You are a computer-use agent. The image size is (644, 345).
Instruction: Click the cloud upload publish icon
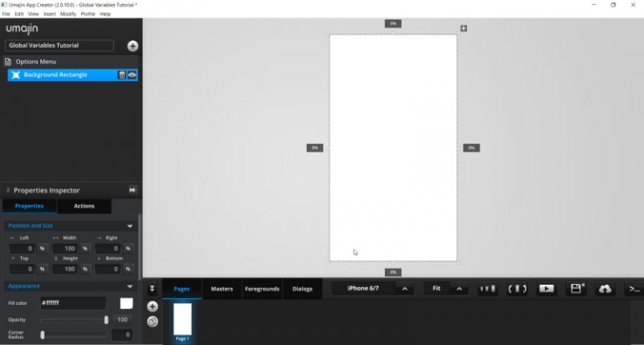pos(605,289)
